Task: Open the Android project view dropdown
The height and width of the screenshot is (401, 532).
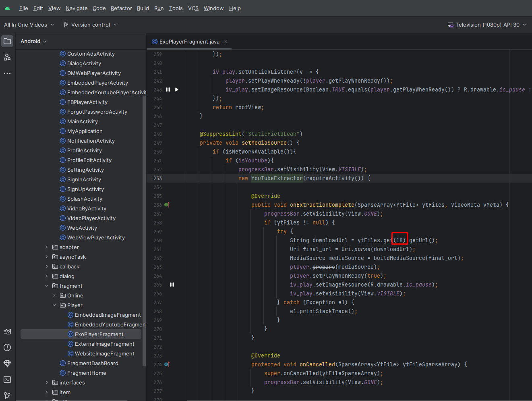Action: point(33,41)
